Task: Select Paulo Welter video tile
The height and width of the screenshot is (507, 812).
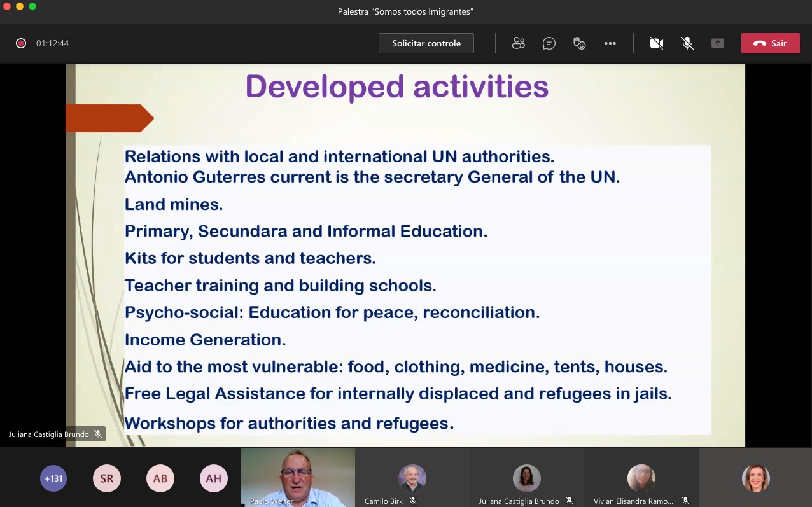Action: [x=298, y=478]
